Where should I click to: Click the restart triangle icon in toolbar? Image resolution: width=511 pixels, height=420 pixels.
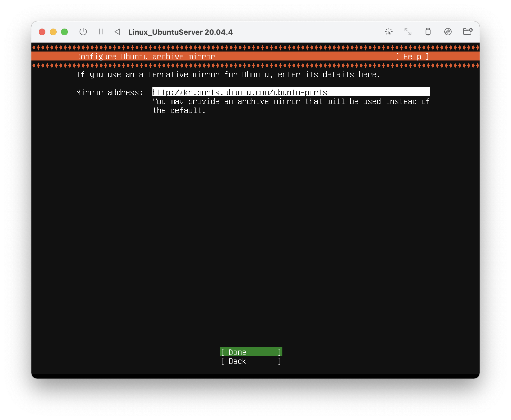(117, 32)
